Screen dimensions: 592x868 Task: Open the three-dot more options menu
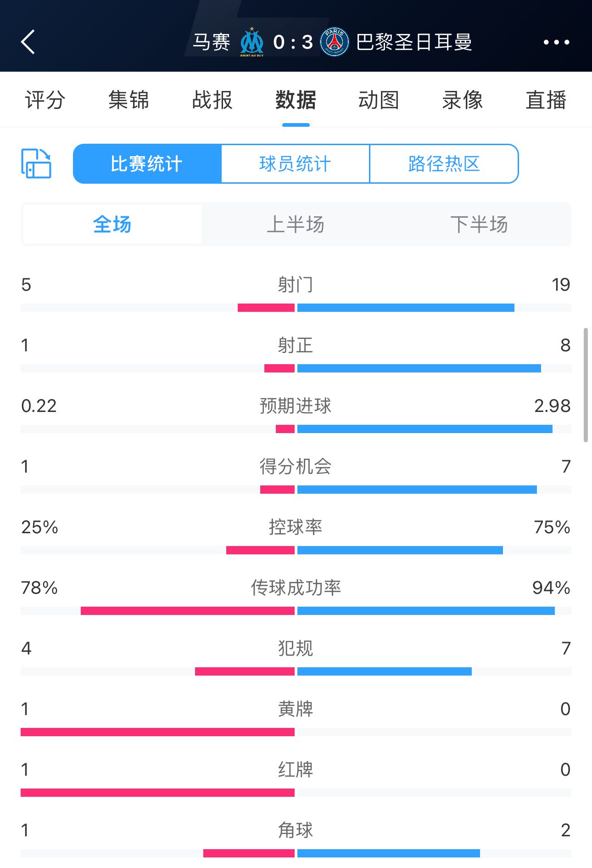coord(556,42)
